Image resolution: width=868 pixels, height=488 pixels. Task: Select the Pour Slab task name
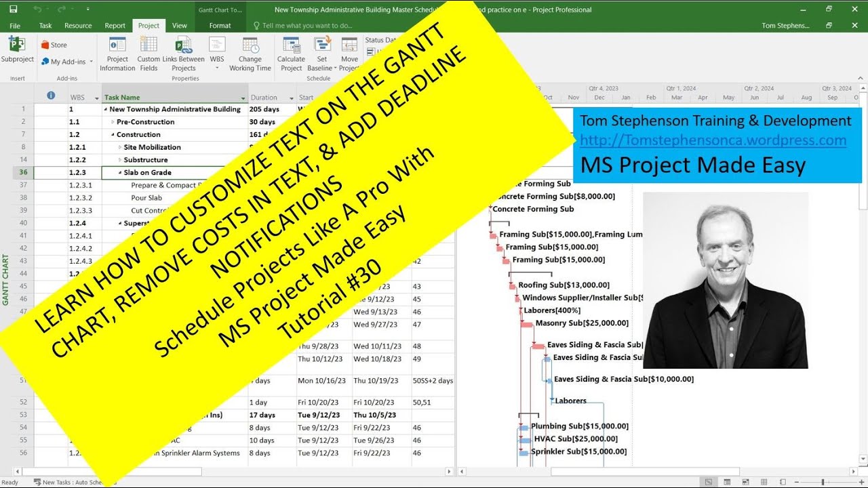pos(146,198)
